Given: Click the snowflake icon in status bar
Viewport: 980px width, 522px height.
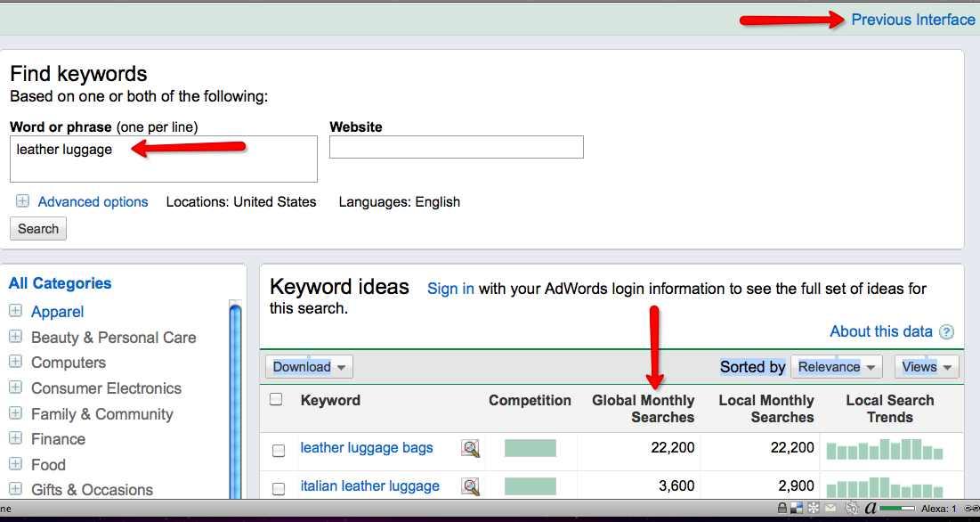Looking at the screenshot, I should click(x=814, y=509).
